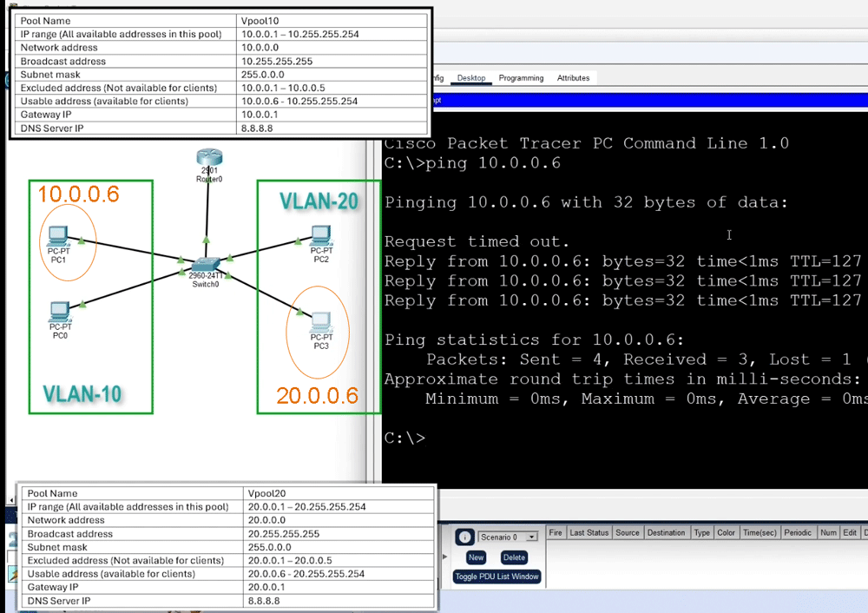
Task: Open scenario info with the i icon
Action: pyautogui.click(x=464, y=537)
